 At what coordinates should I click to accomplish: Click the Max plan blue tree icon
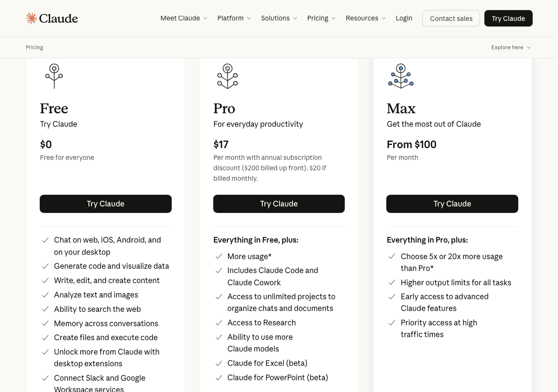tap(401, 76)
